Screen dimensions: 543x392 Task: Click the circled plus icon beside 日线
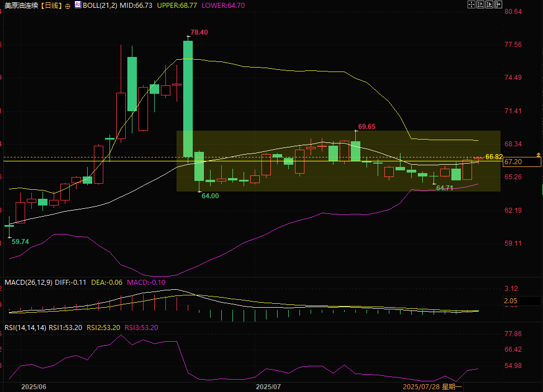pos(68,6)
